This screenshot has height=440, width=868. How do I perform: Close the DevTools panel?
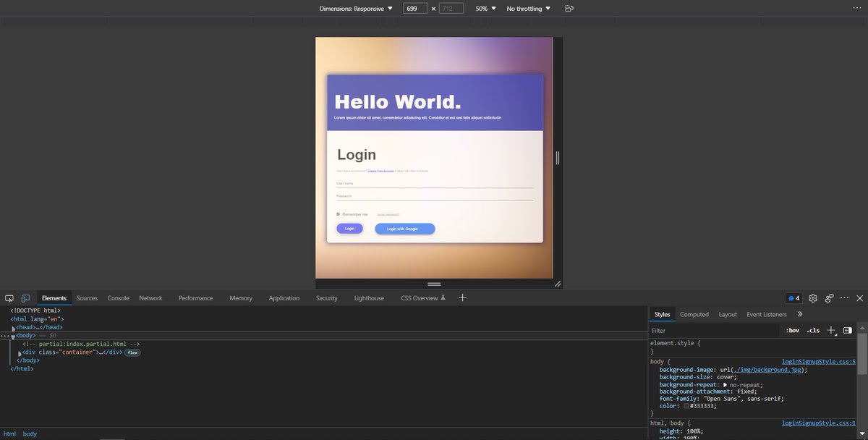(x=859, y=298)
